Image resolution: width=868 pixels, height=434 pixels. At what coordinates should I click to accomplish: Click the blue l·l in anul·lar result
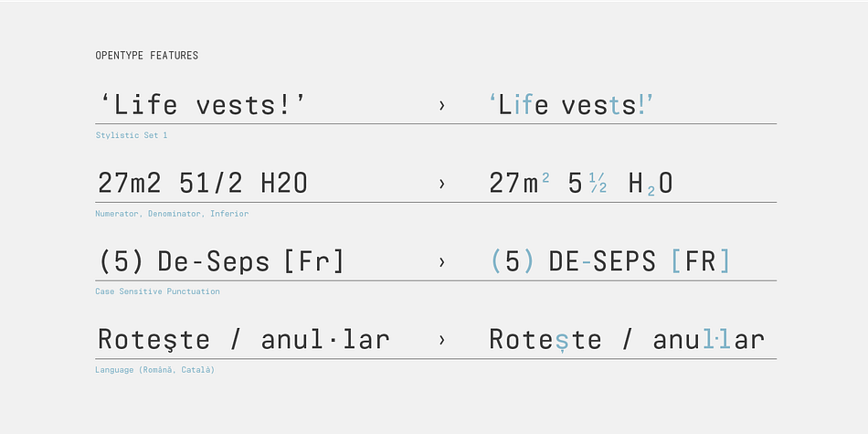click(717, 339)
